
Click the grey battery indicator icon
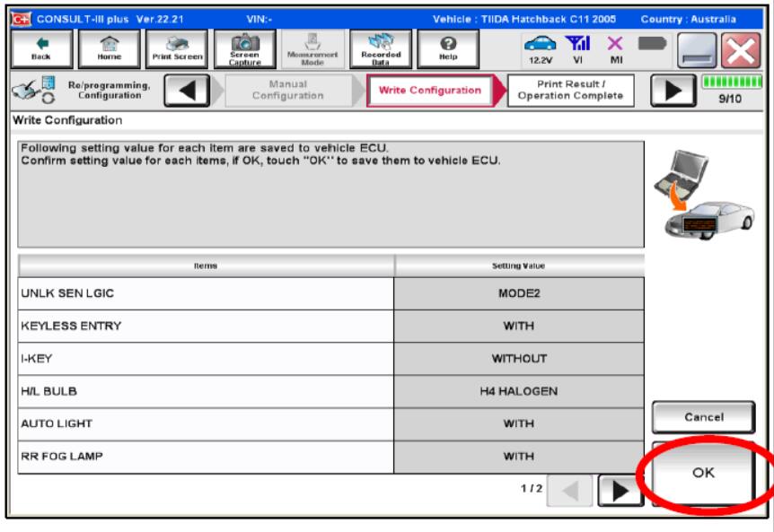(x=652, y=44)
